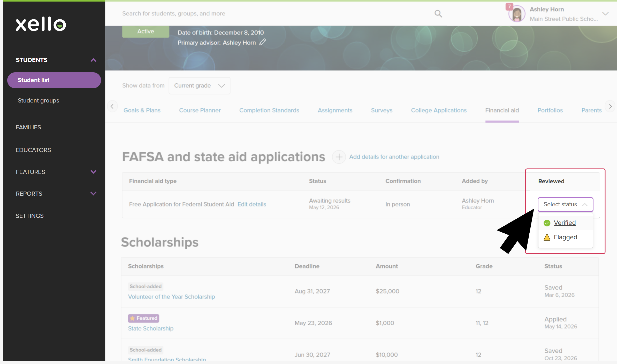Open Student list in sidebar
This screenshot has height=364, width=617.
point(54,80)
